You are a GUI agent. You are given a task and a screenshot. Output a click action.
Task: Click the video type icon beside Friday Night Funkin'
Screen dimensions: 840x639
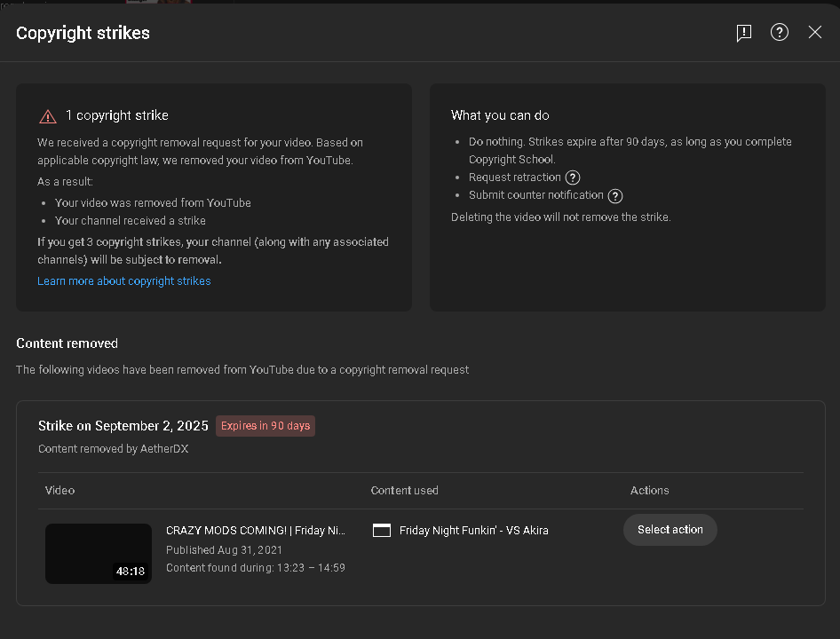(x=382, y=530)
